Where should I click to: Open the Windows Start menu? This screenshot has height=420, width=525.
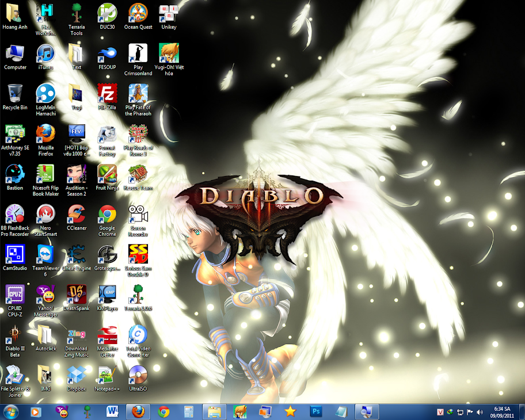[10, 411]
